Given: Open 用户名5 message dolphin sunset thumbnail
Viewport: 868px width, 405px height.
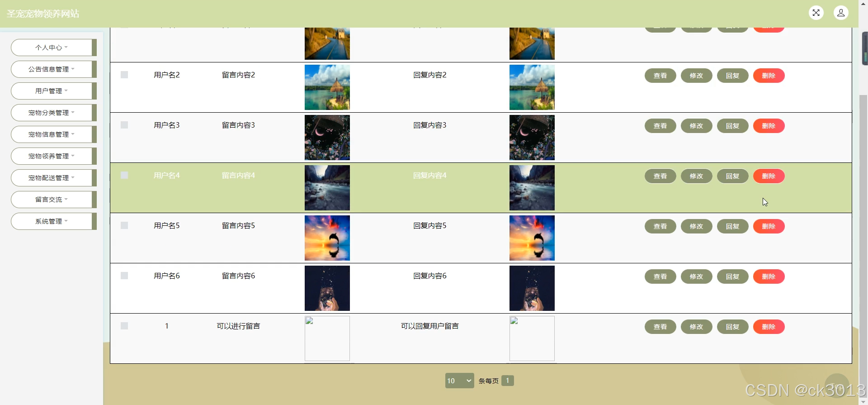Looking at the screenshot, I should [x=327, y=238].
